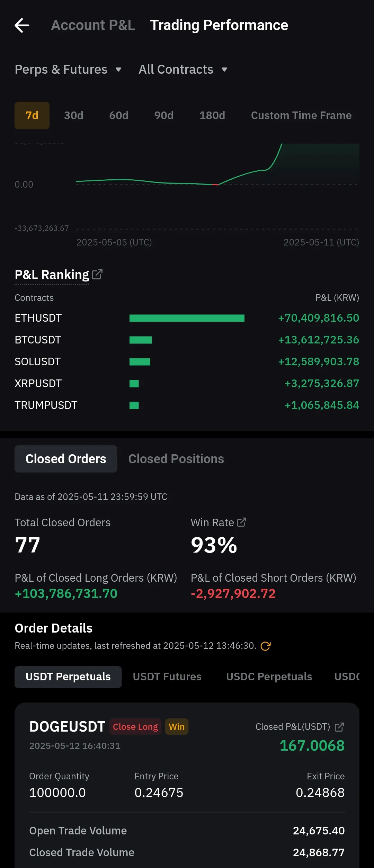Show USDC Perpetuals orders

(269, 677)
